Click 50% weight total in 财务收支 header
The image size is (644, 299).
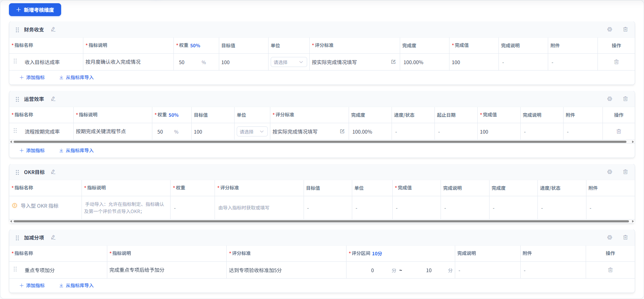point(195,45)
